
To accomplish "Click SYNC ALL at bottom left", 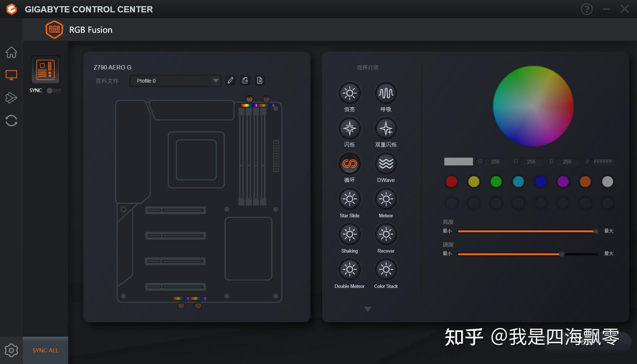I will 45,350.
